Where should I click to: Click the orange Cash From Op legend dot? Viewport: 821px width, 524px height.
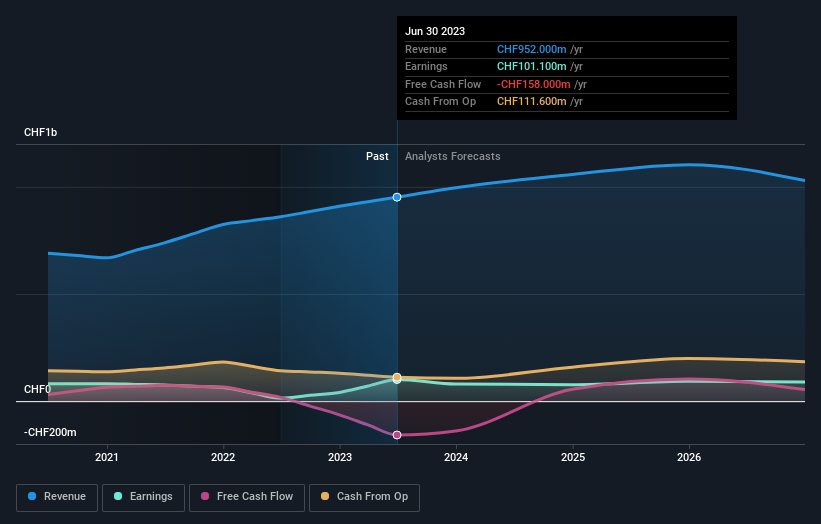325,496
